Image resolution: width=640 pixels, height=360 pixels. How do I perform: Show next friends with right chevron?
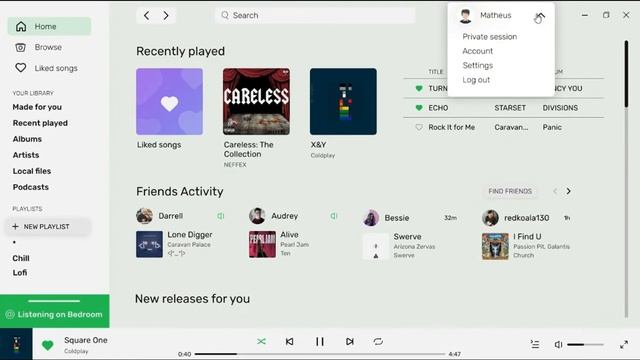click(x=568, y=191)
